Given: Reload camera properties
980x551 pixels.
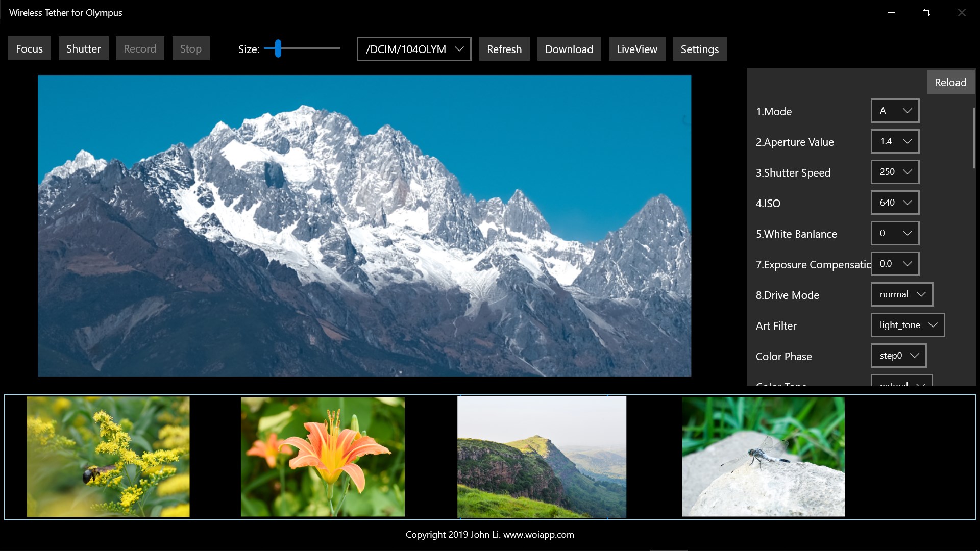Looking at the screenshot, I should [x=950, y=82].
